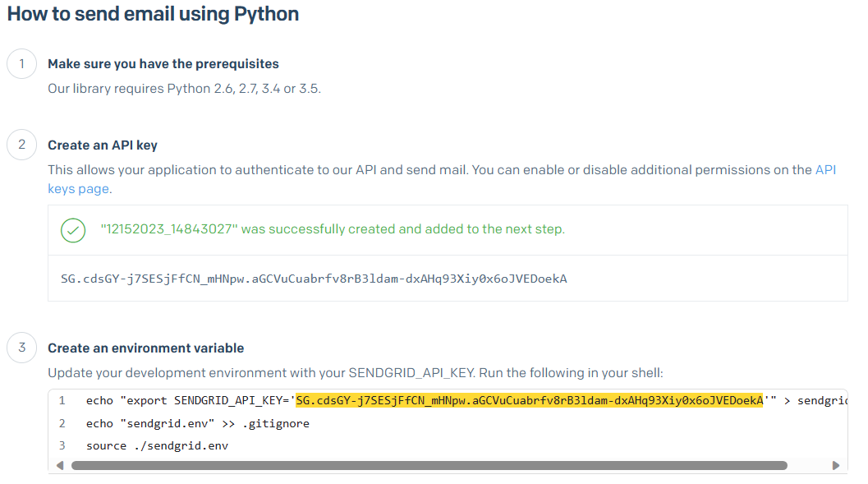The width and height of the screenshot is (868, 484).
Task: Click line number 1 in the code block
Action: 62,401
